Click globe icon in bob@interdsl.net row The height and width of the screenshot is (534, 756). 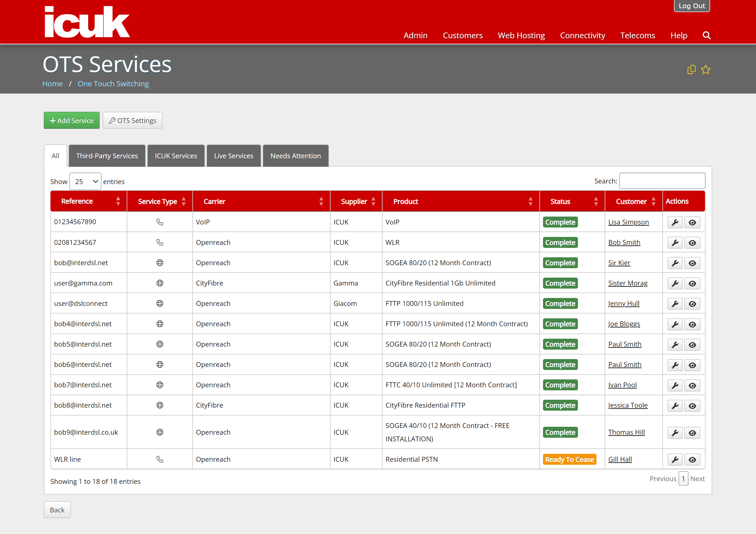click(160, 263)
